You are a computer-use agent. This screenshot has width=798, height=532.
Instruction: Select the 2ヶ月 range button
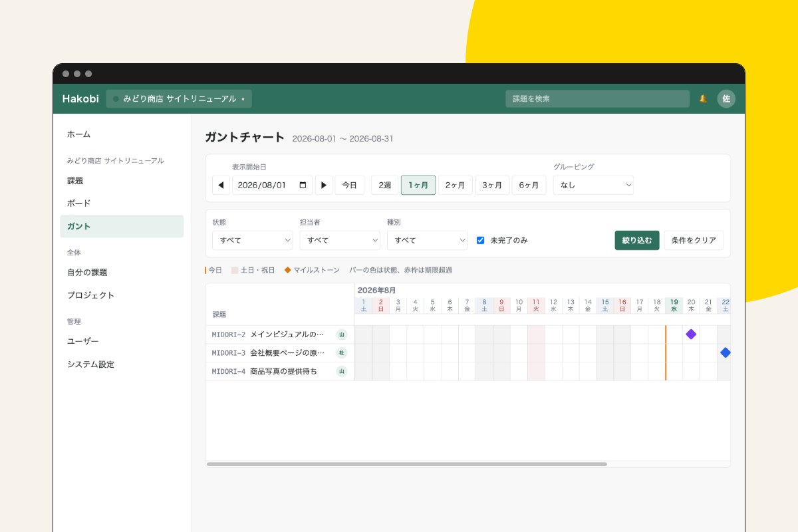[x=456, y=185]
